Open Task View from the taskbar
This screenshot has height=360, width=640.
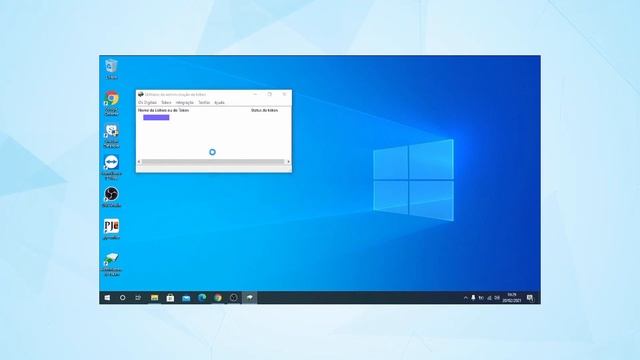click(x=138, y=298)
